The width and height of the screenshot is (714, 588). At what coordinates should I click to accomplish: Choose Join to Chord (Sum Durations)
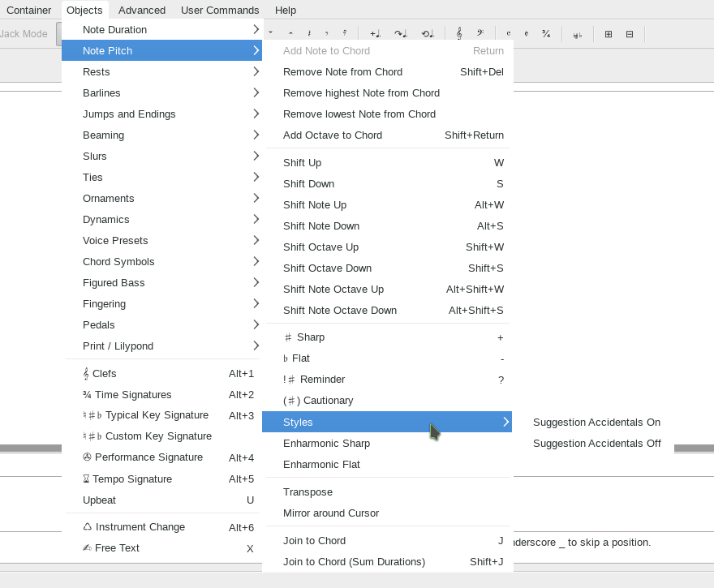[387, 561]
